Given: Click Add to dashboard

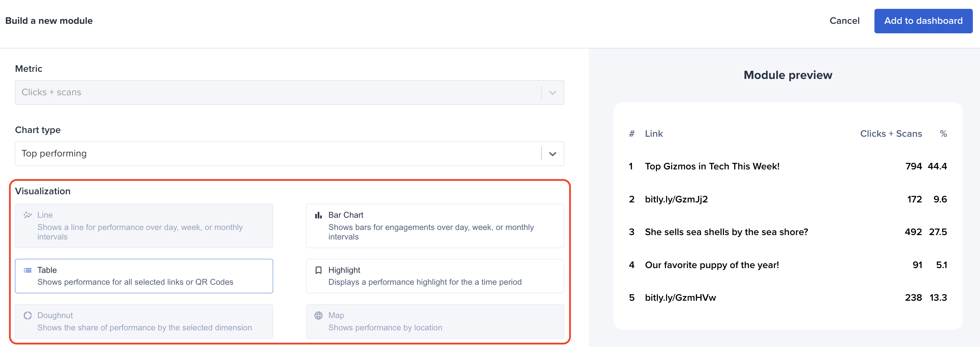Looking at the screenshot, I should point(923,21).
